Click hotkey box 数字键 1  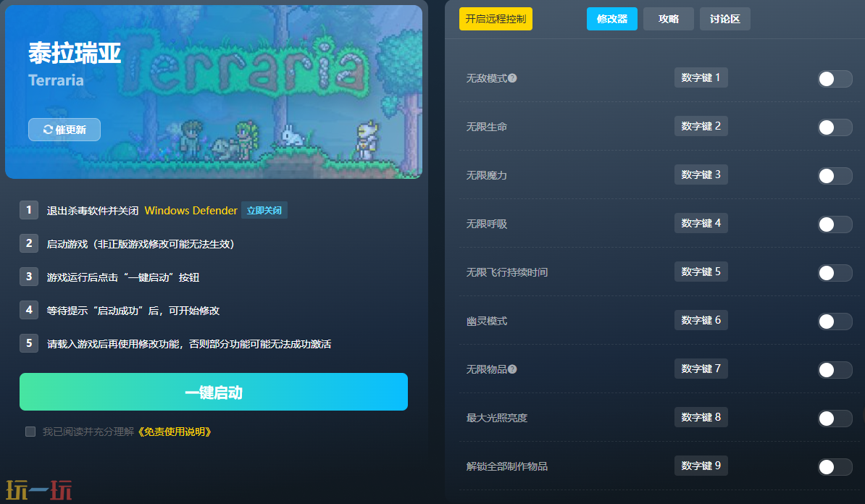pos(701,77)
